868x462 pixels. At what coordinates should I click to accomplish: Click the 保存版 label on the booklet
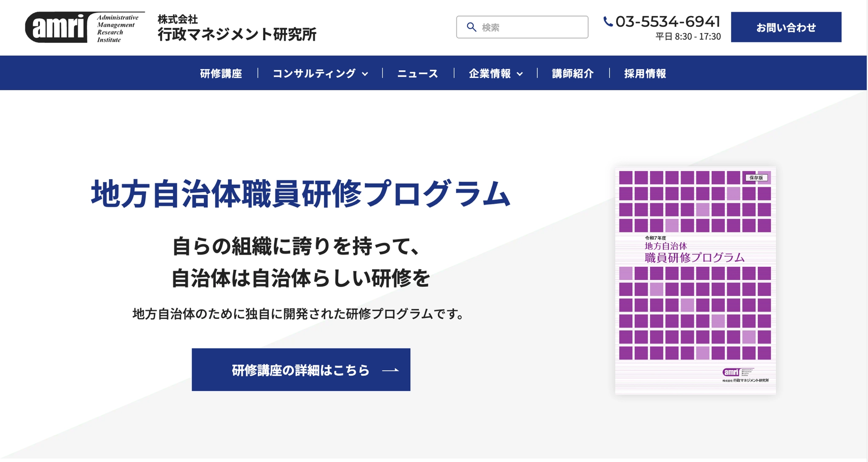click(756, 177)
